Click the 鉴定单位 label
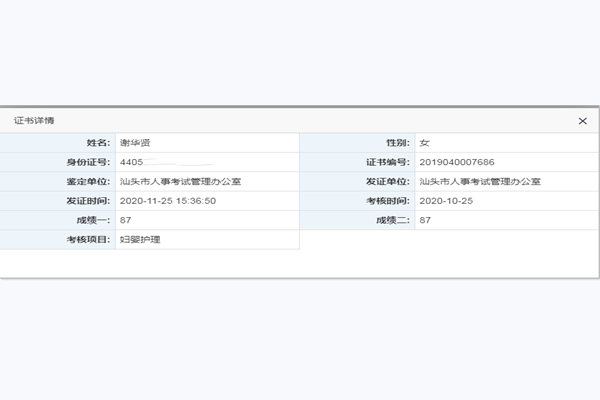Viewport: 600px width, 400px height. coord(88,182)
